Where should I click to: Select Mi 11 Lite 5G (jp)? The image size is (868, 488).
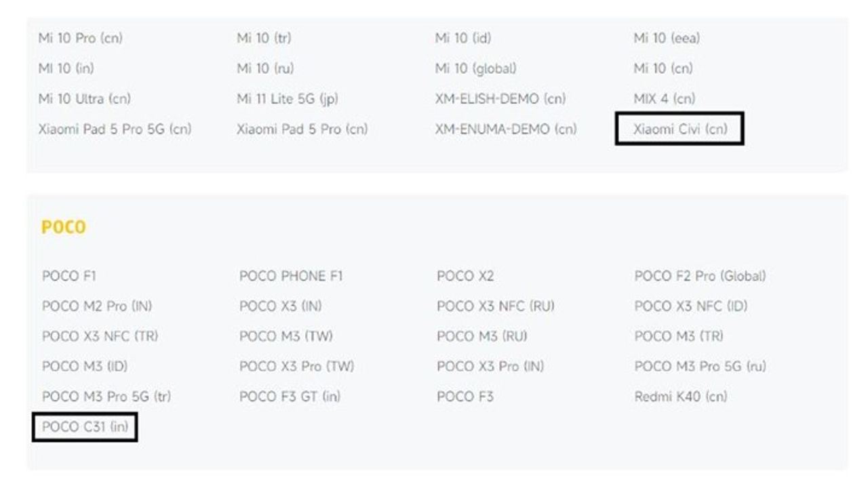(288, 99)
